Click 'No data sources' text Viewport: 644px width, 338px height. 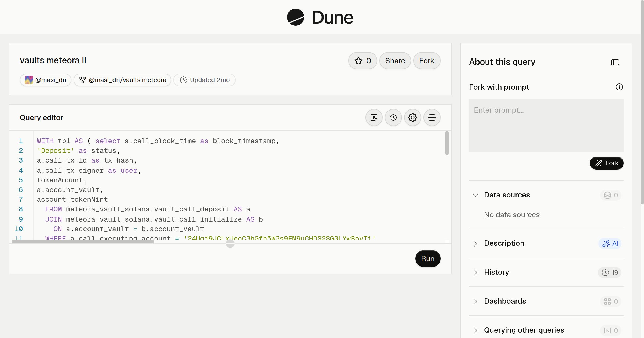[512, 215]
